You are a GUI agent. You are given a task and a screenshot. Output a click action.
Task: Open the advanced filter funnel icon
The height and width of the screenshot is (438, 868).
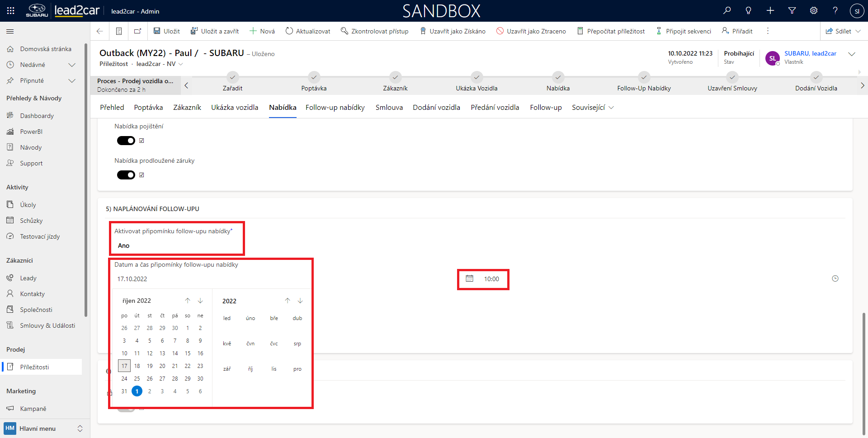point(792,10)
